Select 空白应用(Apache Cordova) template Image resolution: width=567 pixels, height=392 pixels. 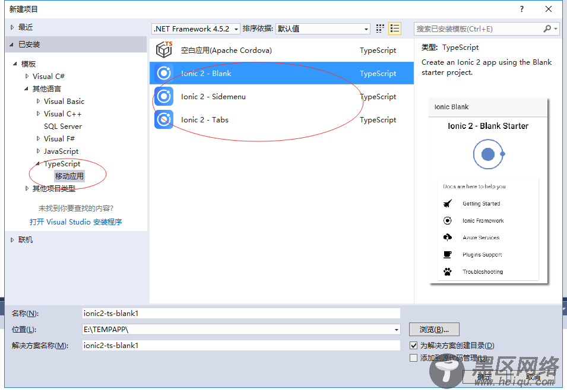click(x=281, y=50)
